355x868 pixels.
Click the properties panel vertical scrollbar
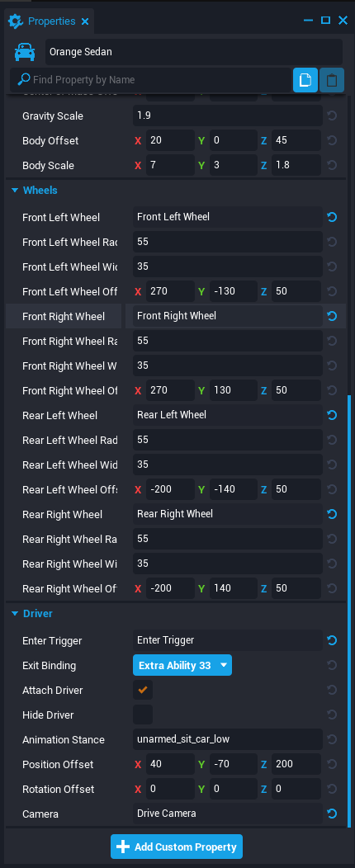coord(348,609)
